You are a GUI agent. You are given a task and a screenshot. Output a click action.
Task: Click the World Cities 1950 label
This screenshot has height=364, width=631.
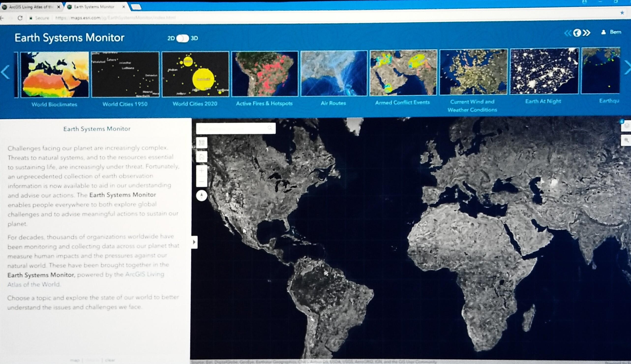125,104
